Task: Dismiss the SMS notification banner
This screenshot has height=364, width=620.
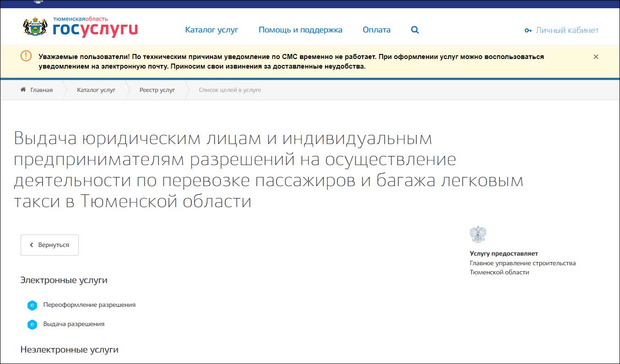Action: [596, 57]
